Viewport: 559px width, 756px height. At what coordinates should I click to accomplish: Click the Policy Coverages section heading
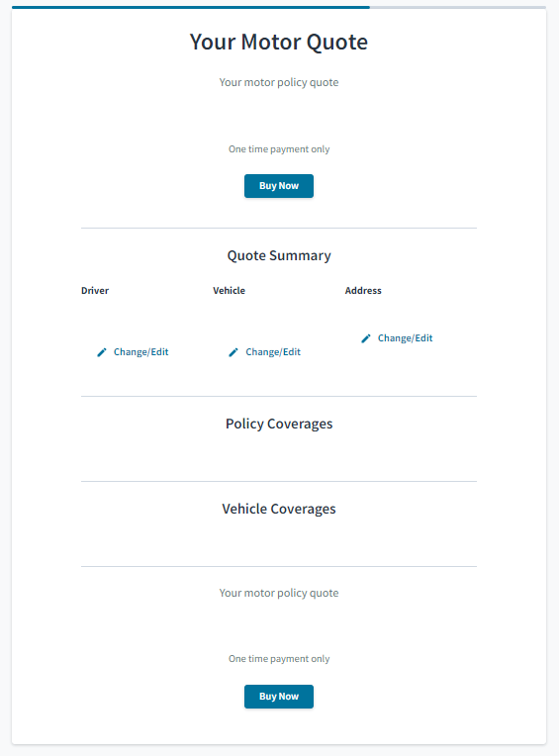[279, 424]
